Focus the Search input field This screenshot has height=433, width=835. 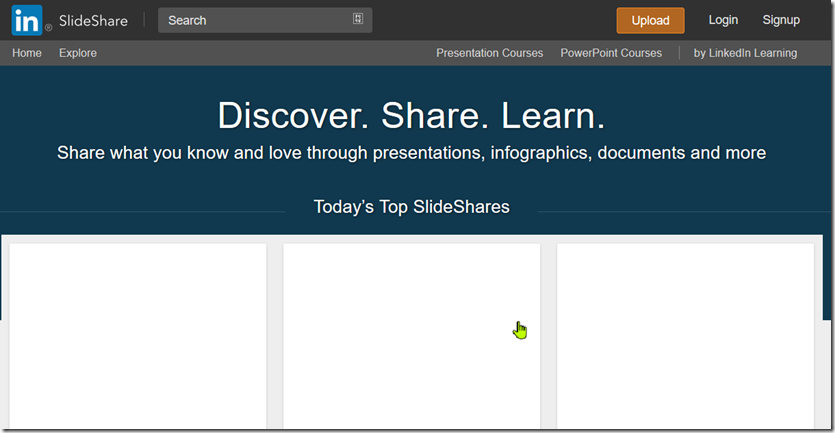(265, 20)
